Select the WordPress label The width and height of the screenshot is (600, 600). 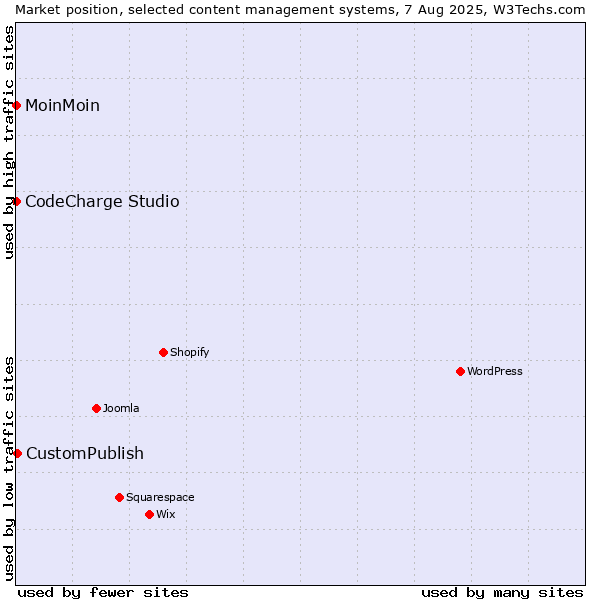click(495, 372)
